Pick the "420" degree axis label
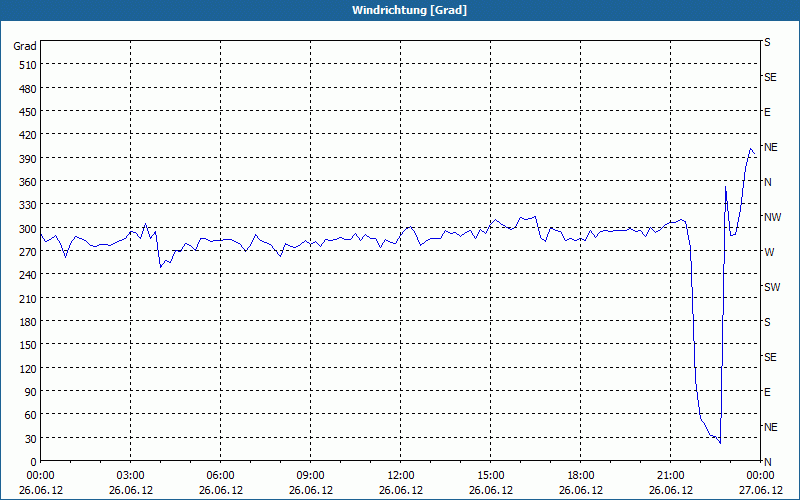 [x=29, y=135]
